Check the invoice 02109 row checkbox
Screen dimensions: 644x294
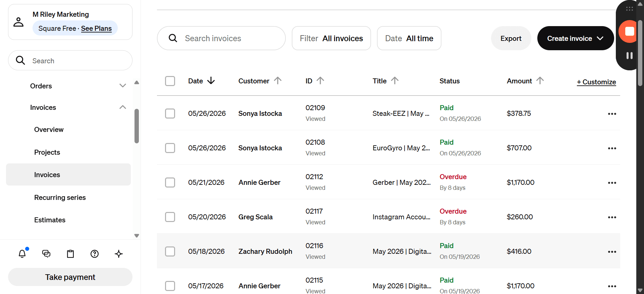170,114
